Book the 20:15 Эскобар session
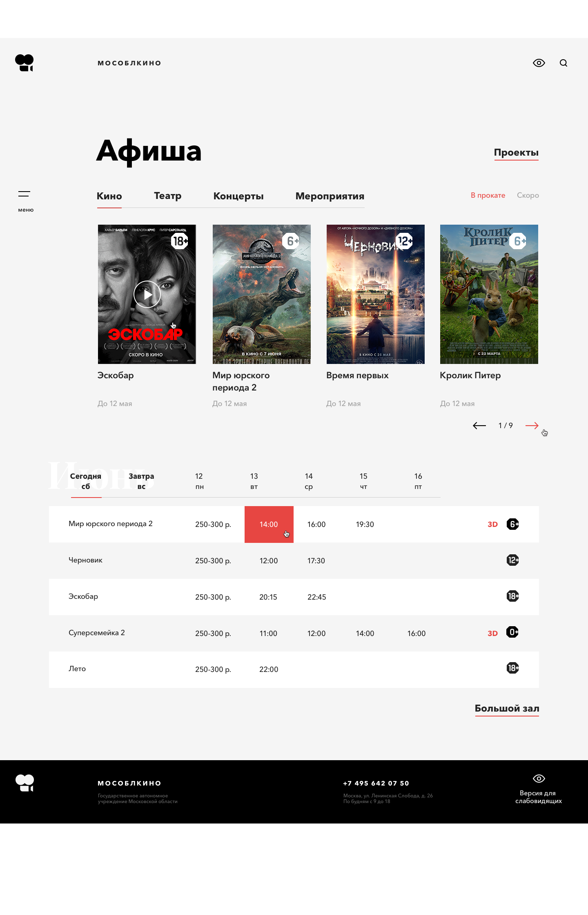Viewport: 588px width, 915px height. point(268,597)
